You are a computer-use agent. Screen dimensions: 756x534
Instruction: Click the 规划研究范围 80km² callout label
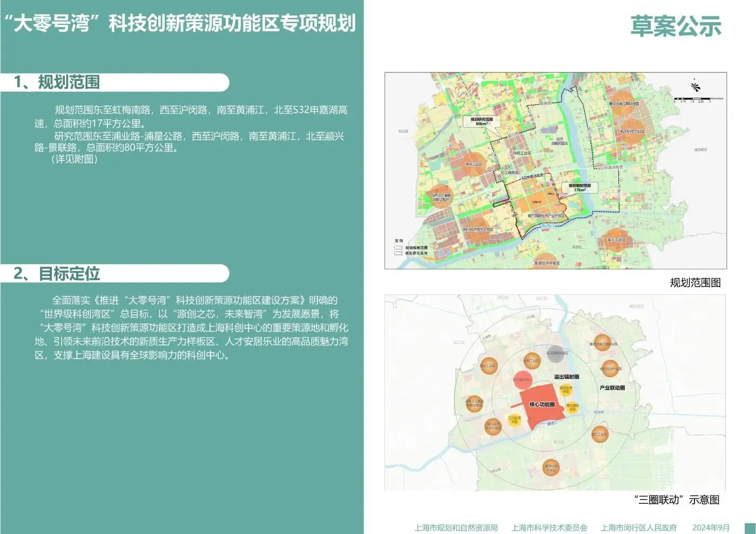(481, 121)
